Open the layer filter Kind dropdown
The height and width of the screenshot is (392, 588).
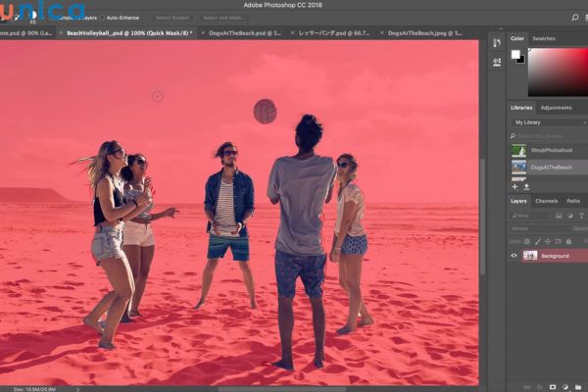532,216
